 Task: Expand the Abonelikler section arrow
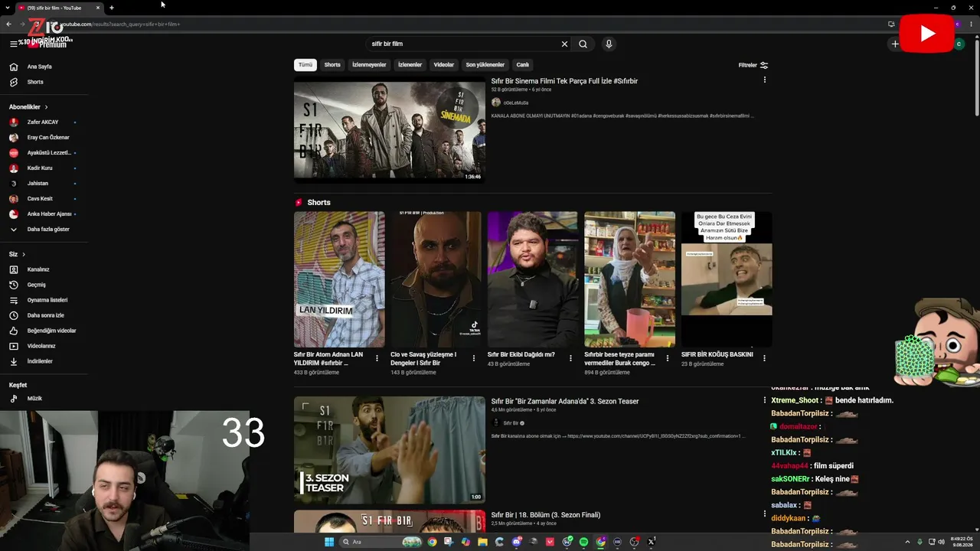point(46,107)
